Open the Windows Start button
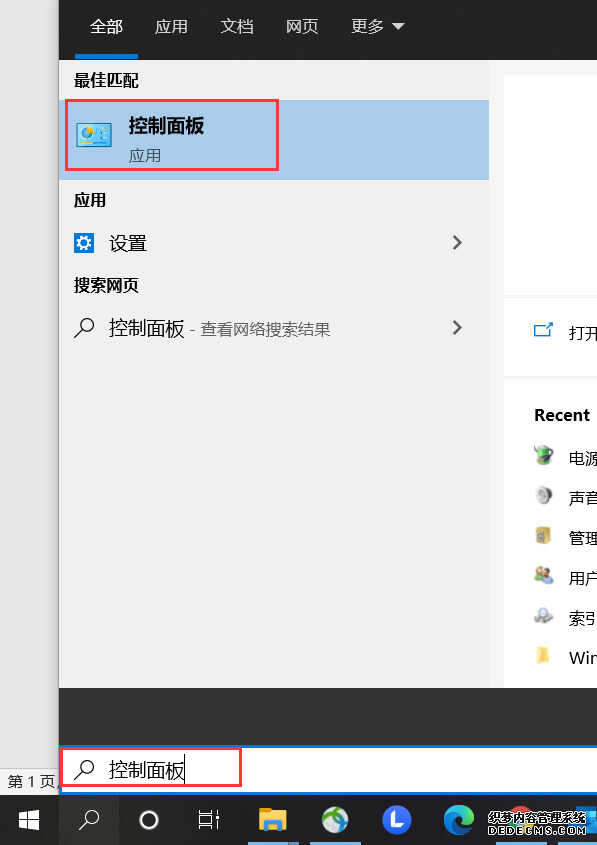The height and width of the screenshot is (845, 597). click(x=29, y=820)
